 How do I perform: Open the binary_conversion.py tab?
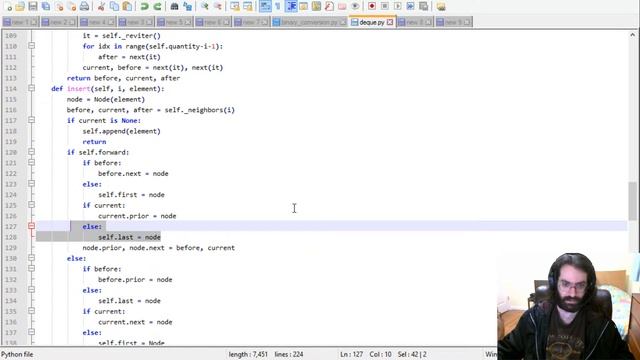coord(309,22)
